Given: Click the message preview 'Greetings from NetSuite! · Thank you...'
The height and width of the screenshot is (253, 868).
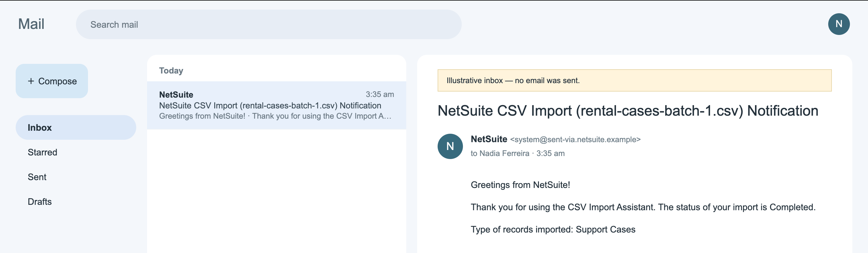Looking at the screenshot, I should coord(275,116).
